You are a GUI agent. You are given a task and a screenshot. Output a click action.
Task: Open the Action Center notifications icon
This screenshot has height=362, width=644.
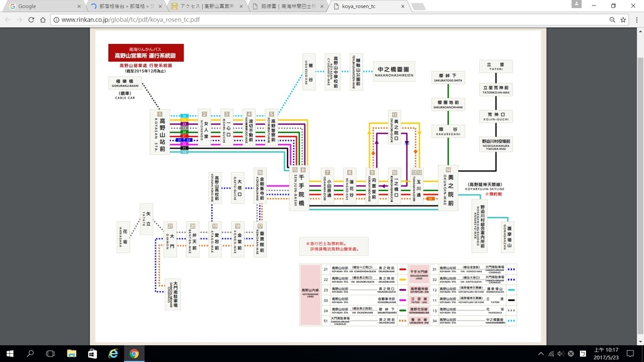[x=630, y=353]
